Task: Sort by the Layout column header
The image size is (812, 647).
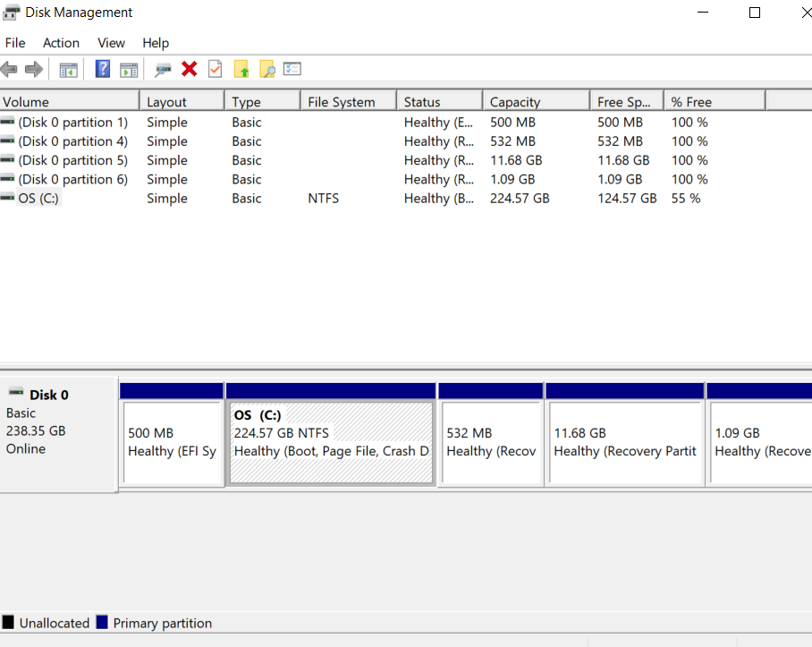Action: click(x=182, y=101)
